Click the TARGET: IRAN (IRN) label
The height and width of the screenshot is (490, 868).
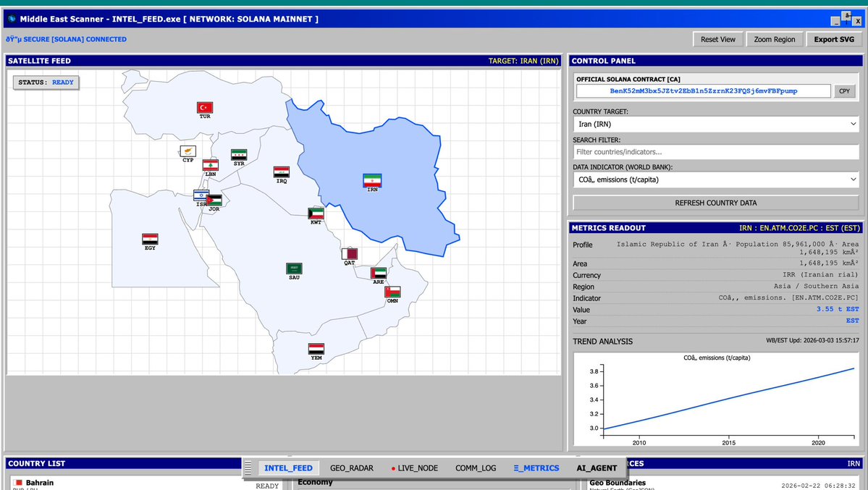[x=523, y=61]
